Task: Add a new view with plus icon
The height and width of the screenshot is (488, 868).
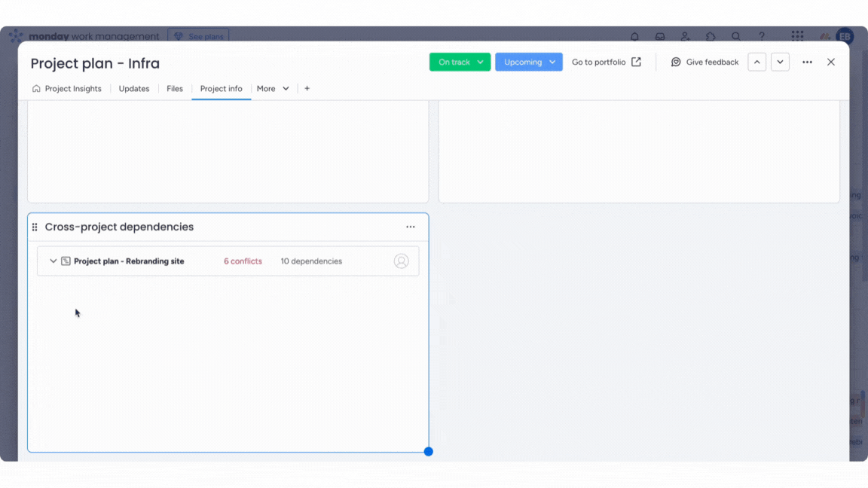Action: (307, 89)
